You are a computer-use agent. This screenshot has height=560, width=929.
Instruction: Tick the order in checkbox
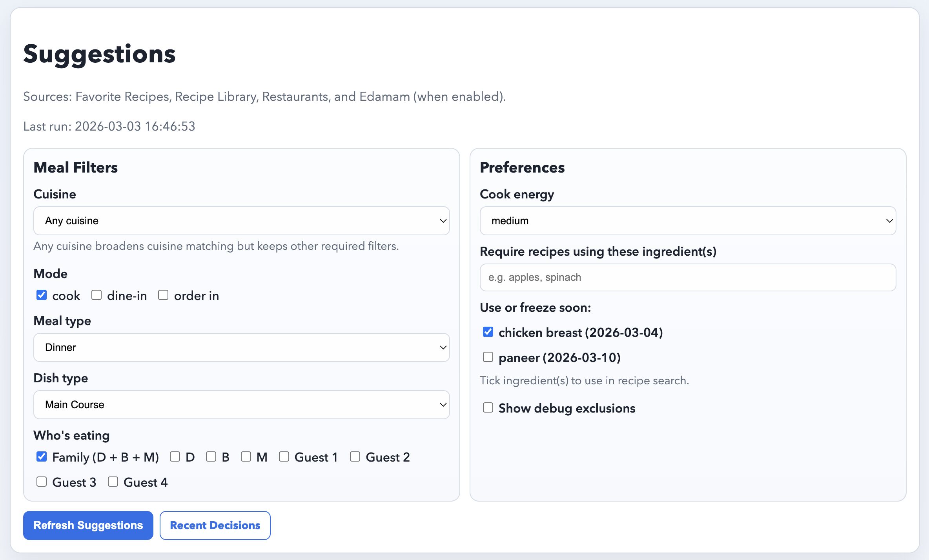(x=163, y=295)
